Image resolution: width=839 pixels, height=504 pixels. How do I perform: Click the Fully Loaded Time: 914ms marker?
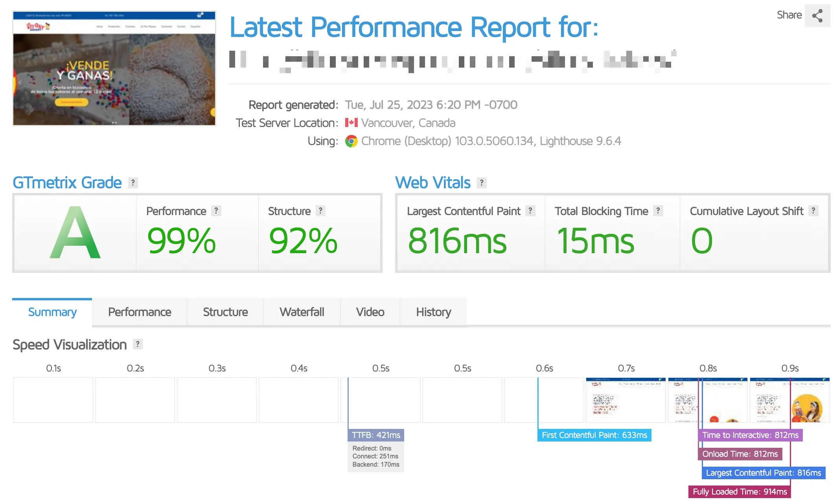pos(740,492)
